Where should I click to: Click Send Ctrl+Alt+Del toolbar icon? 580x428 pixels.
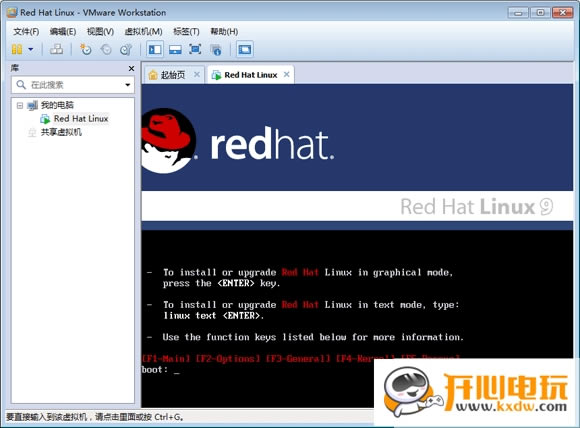(56, 49)
